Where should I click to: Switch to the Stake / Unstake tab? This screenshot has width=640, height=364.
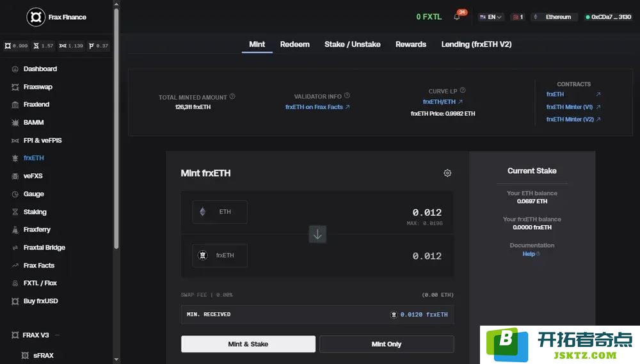(352, 45)
